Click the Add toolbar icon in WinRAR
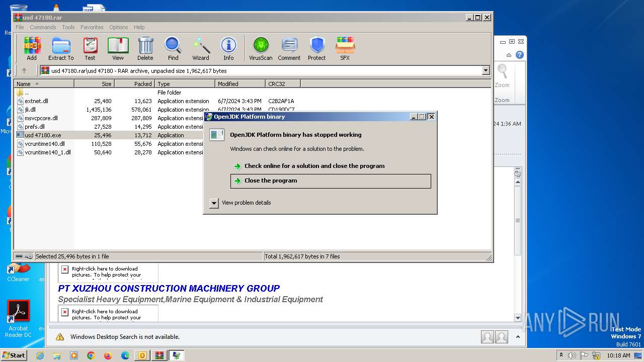 (x=32, y=49)
